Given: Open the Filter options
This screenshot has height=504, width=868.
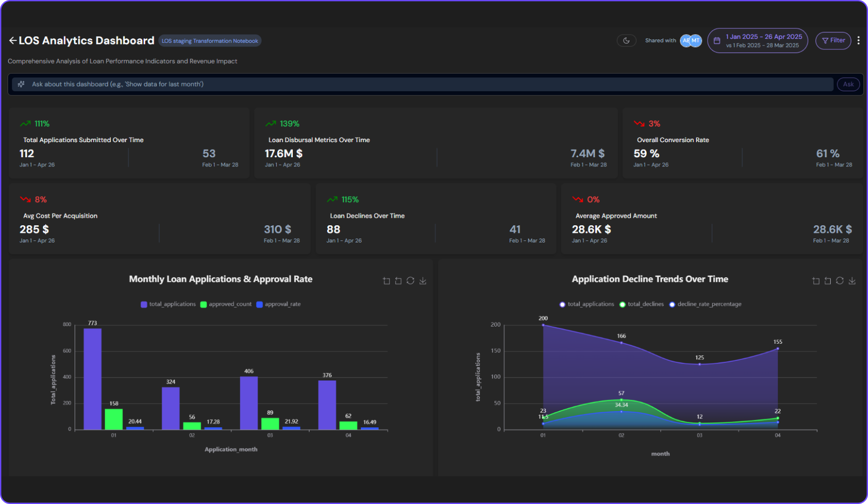Looking at the screenshot, I should click(x=833, y=41).
